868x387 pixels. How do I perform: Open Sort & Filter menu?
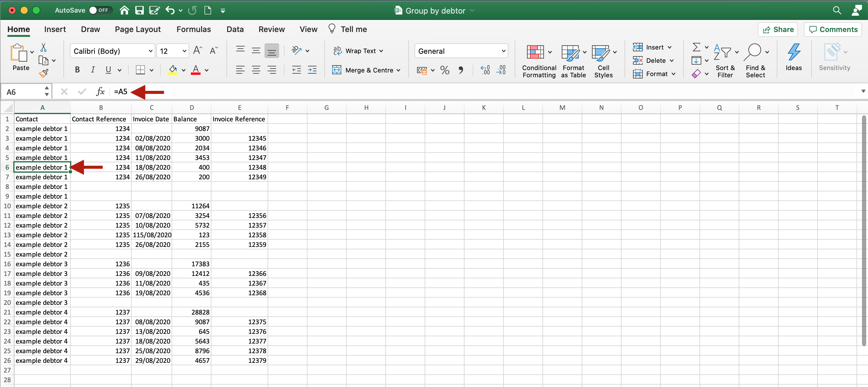(725, 62)
